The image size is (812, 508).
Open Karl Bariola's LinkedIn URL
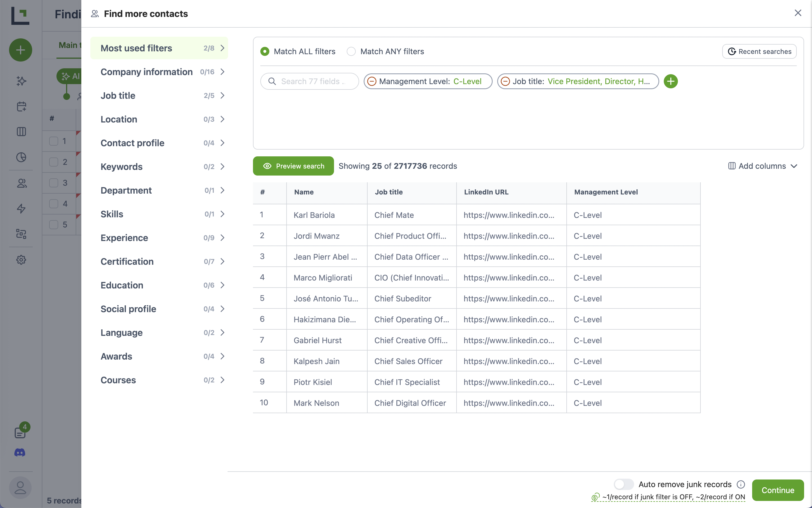(x=509, y=215)
